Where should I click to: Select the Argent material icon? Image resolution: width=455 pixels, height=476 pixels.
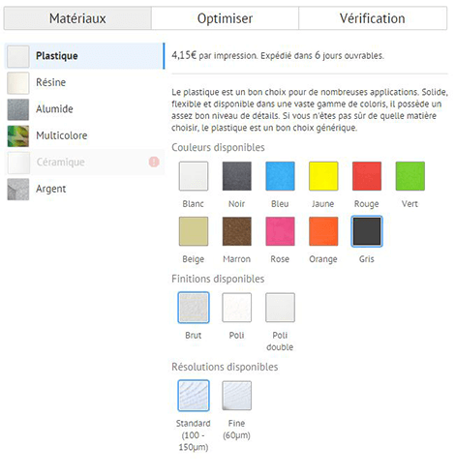pos(18,190)
